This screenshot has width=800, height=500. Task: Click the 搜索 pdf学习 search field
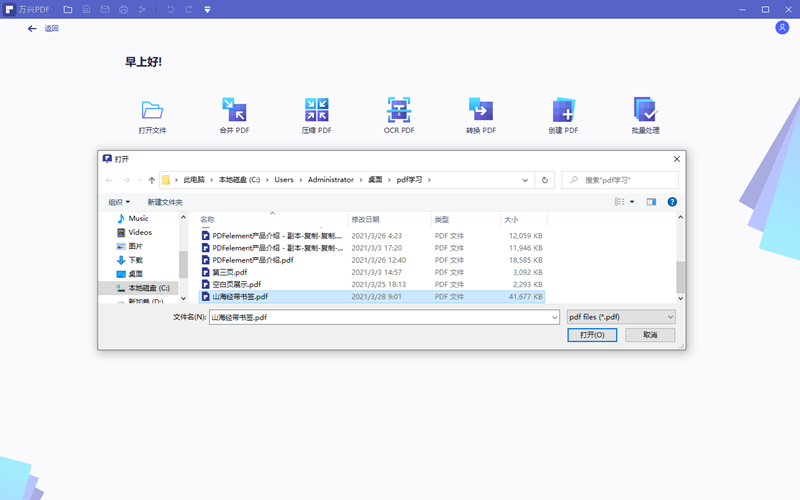click(626, 180)
